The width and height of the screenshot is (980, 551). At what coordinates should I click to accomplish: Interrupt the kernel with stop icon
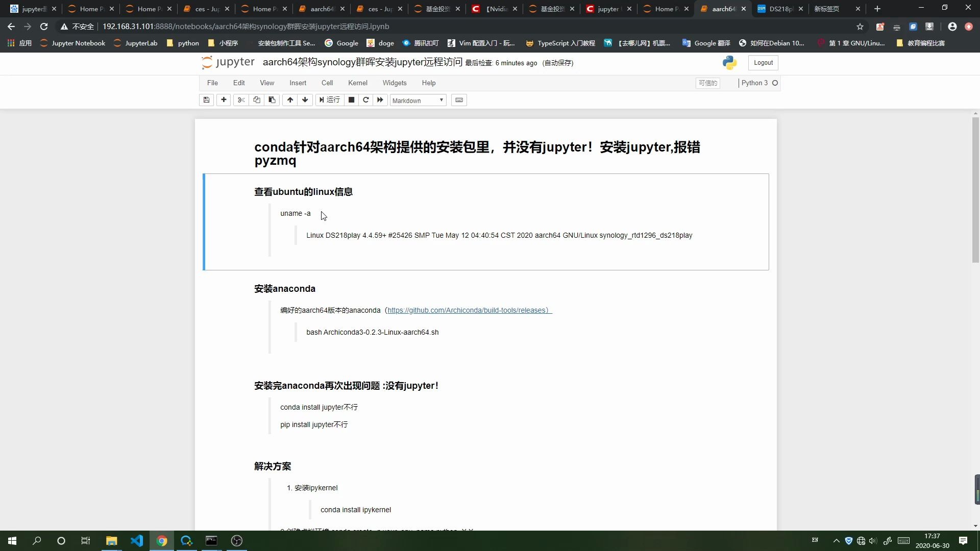[x=351, y=100]
